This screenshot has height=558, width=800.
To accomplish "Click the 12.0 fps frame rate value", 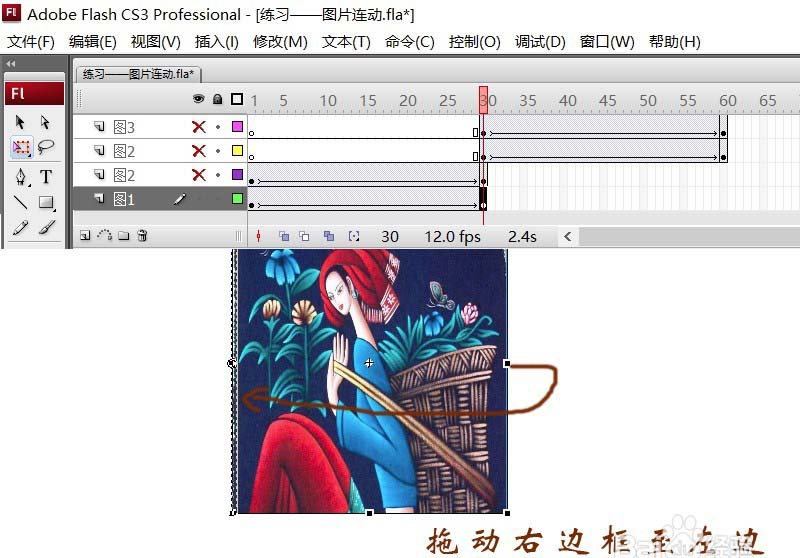I will tap(453, 237).
